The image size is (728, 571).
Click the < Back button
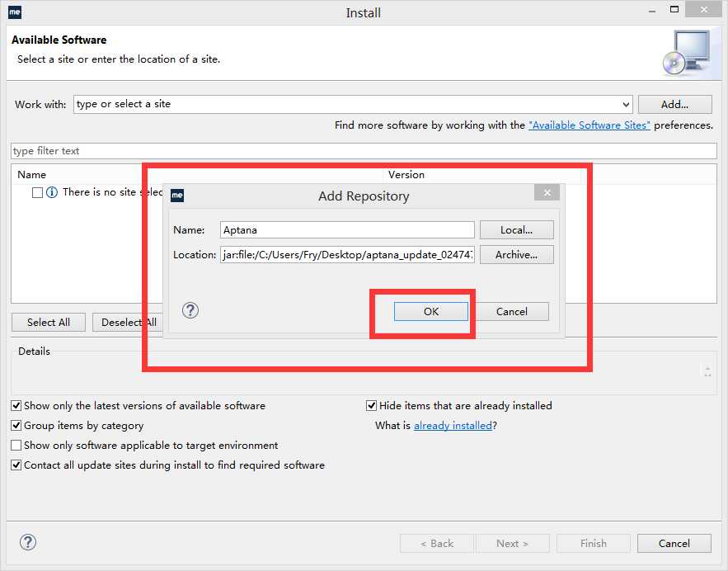point(437,544)
